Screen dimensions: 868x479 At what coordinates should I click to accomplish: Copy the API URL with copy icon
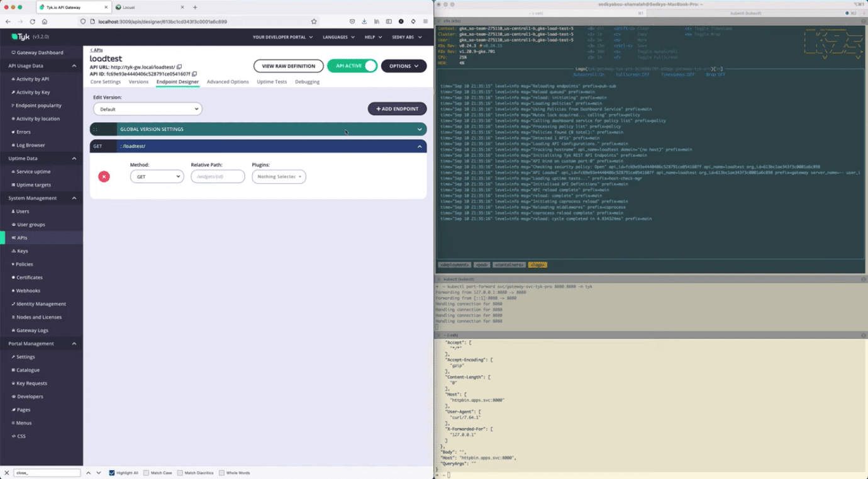point(179,67)
